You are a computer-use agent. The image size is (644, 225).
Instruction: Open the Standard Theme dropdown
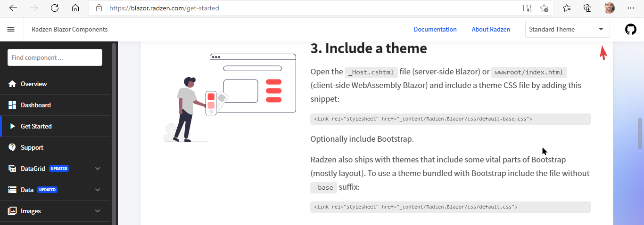coord(567,29)
